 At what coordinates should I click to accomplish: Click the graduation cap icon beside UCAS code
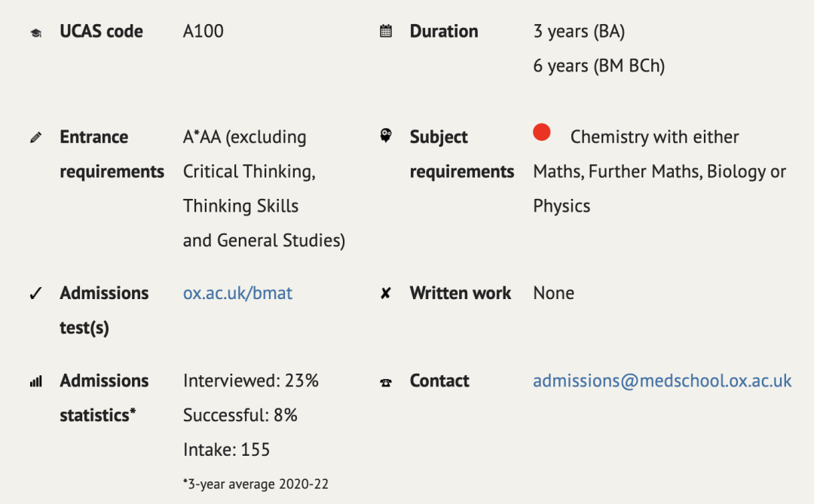(36, 33)
